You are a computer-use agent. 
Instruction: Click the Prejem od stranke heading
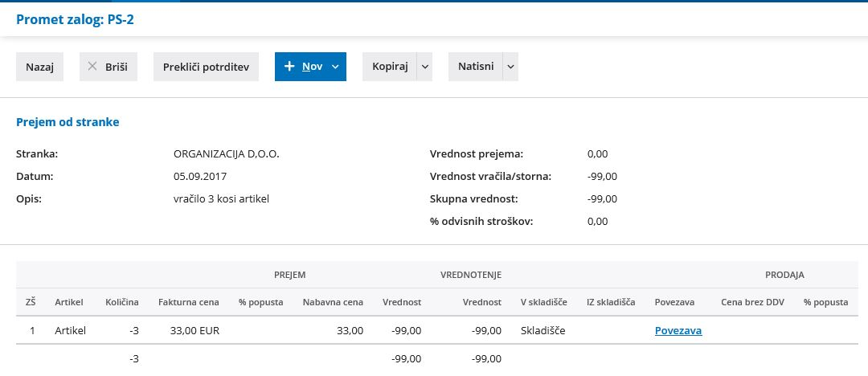coord(68,122)
